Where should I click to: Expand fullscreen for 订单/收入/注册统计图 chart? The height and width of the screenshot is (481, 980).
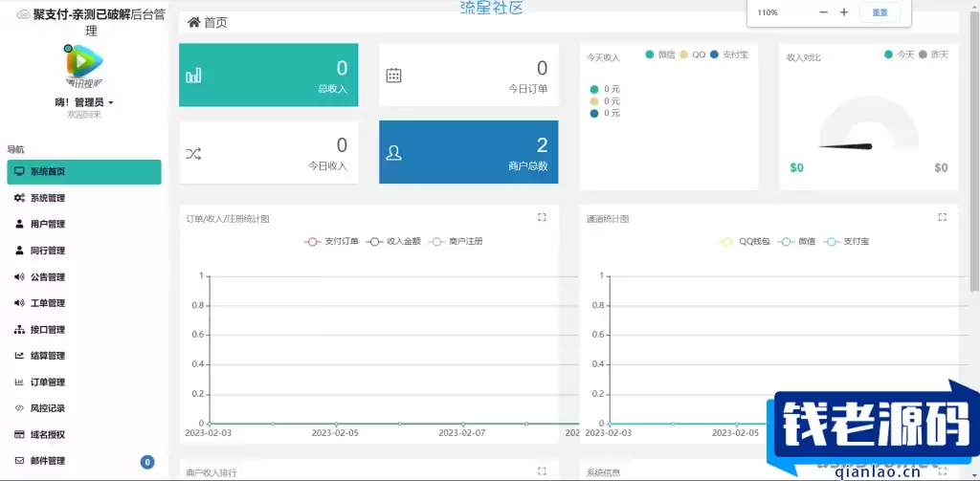(542, 217)
